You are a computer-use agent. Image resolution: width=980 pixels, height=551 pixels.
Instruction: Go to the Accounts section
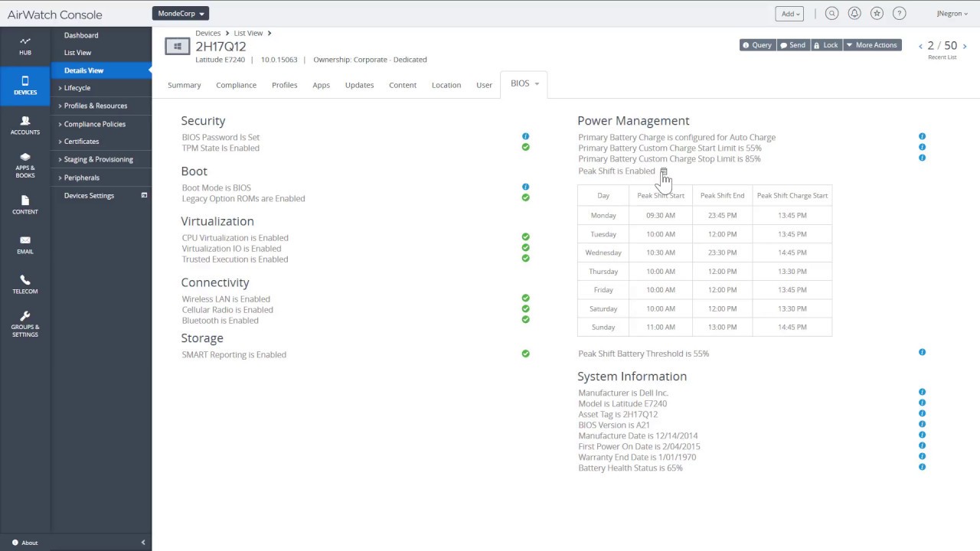pos(25,126)
